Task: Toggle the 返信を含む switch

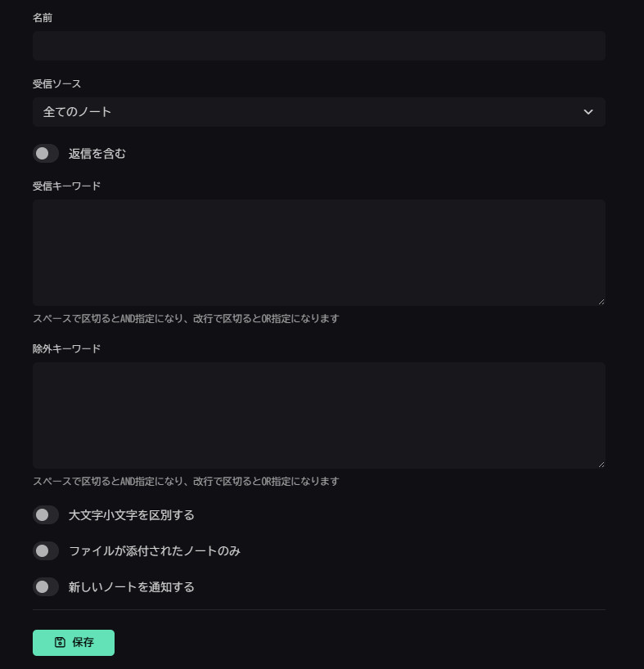Action: click(46, 153)
